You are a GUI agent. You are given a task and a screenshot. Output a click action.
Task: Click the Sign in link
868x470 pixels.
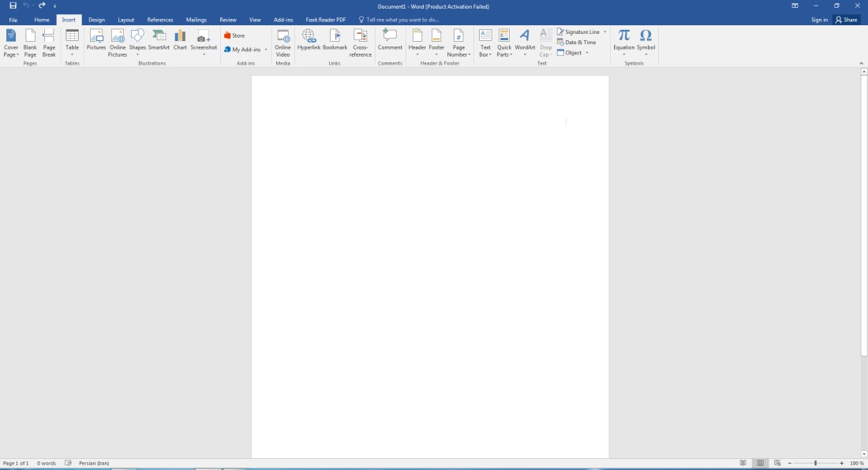[819, 20]
